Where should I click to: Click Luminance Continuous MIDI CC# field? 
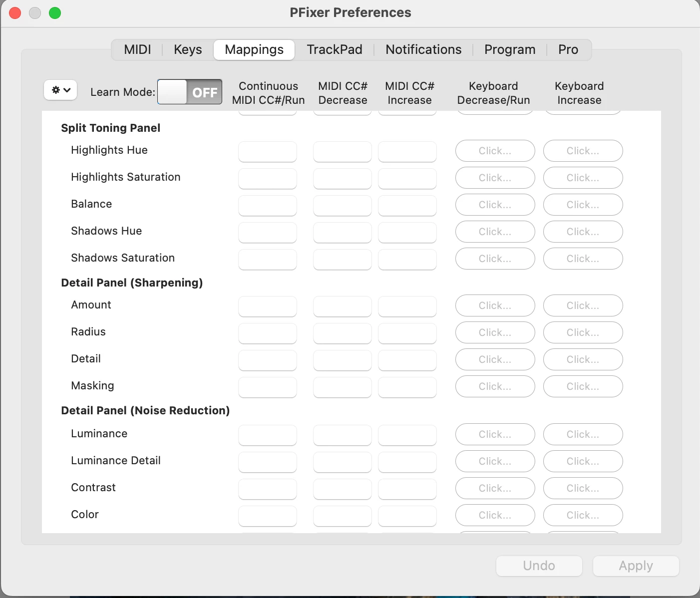click(x=268, y=435)
